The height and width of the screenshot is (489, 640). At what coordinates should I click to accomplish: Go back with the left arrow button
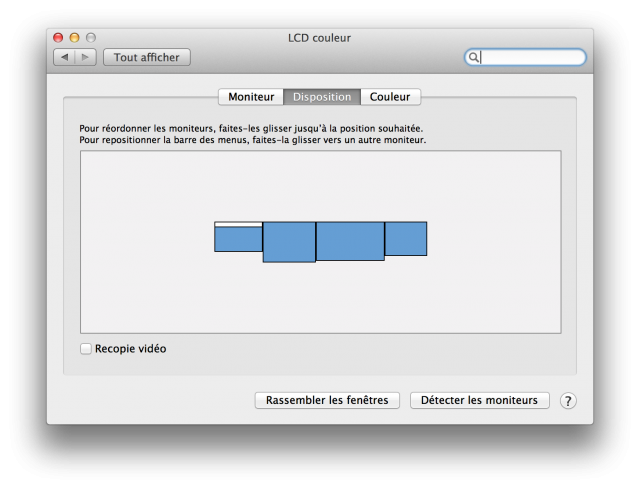(x=64, y=57)
